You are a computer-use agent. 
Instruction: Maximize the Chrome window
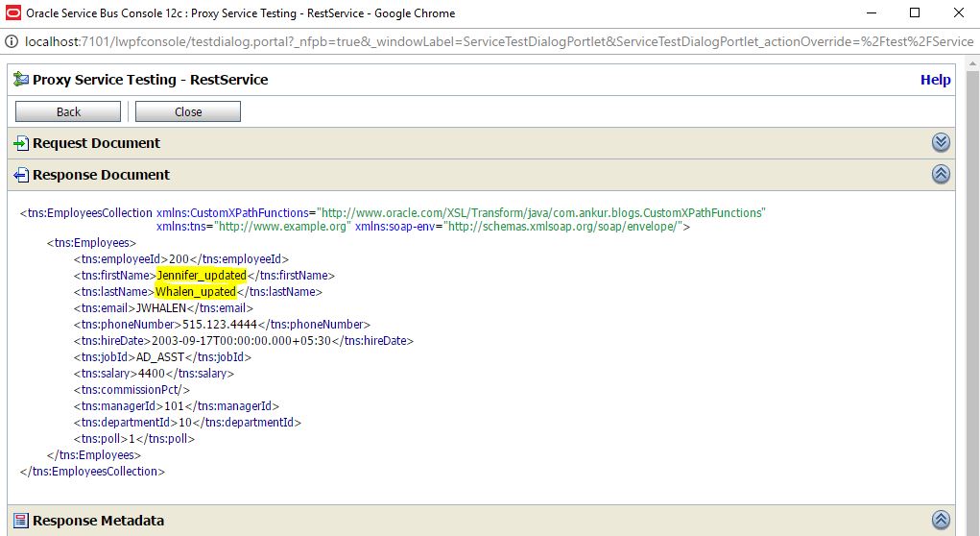[915, 12]
